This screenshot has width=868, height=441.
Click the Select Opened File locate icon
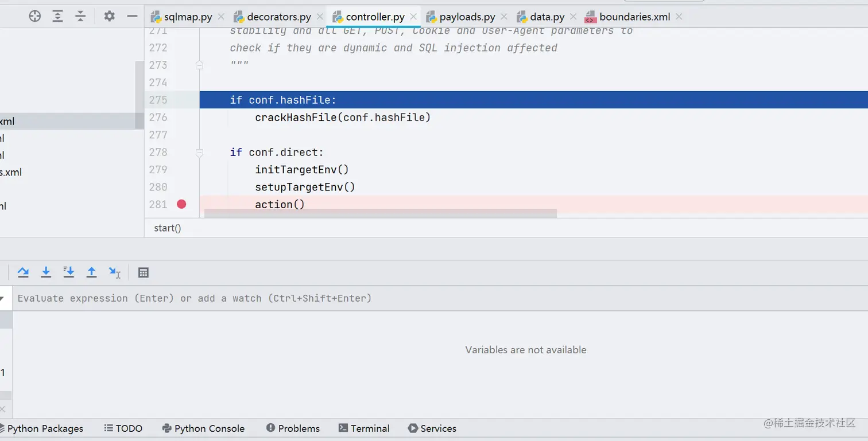click(35, 16)
